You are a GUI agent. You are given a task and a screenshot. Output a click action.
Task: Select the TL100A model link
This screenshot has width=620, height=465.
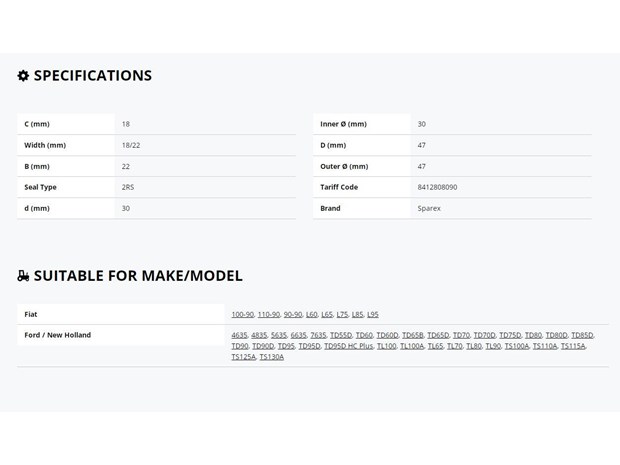[x=412, y=346]
